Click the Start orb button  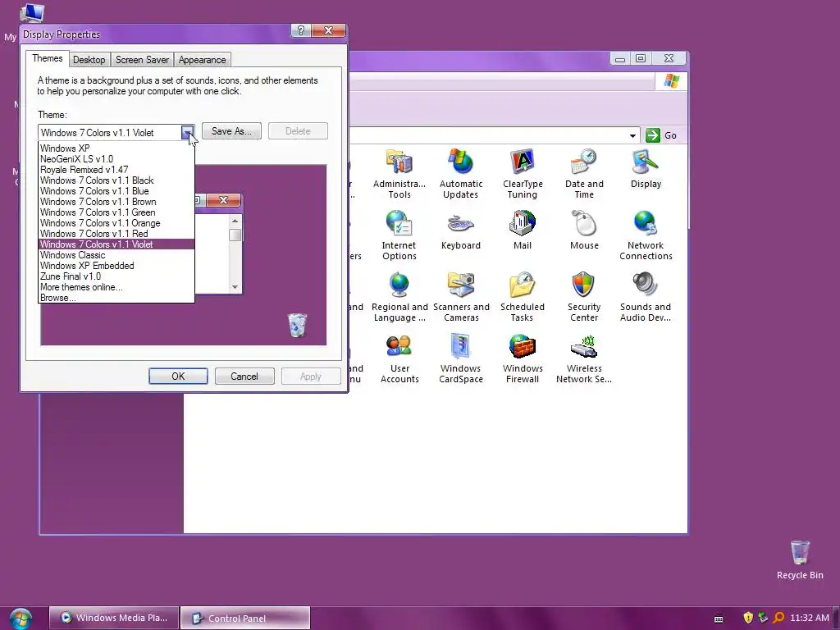21,619
